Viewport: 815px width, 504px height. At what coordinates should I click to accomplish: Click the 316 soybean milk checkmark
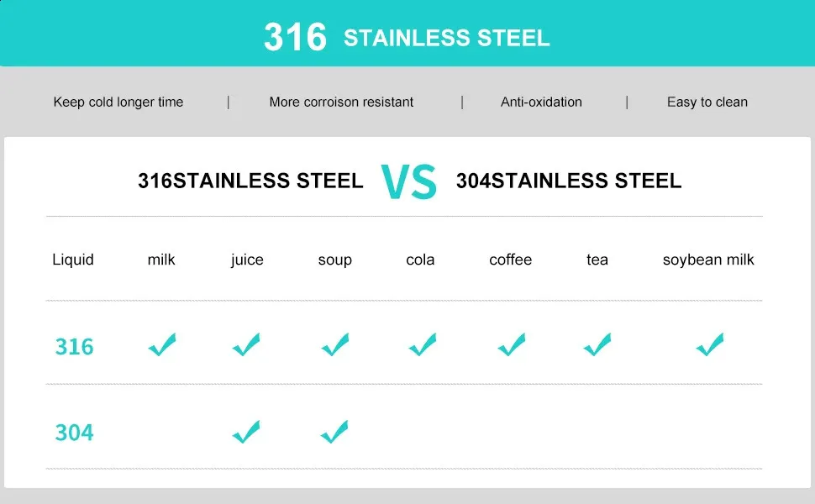tap(709, 345)
